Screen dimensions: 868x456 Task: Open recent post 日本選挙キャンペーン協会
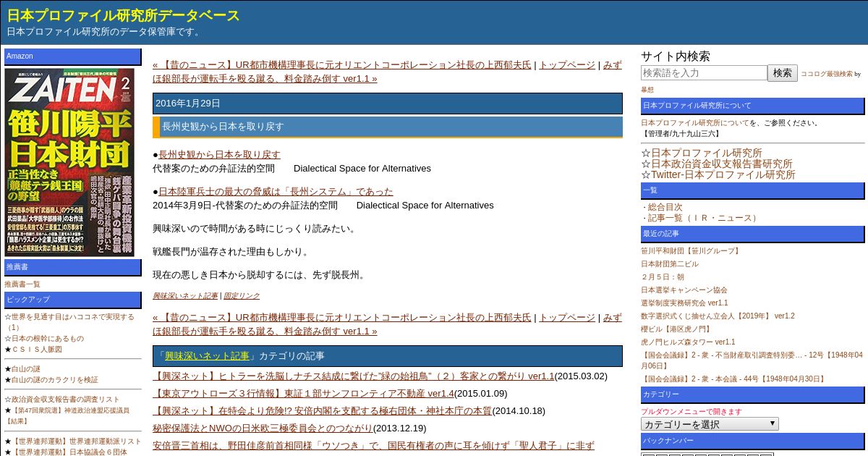tap(684, 290)
